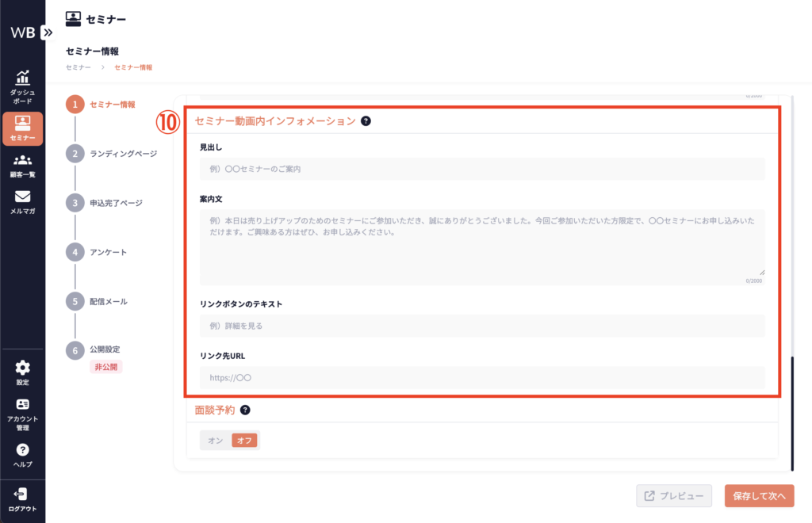The height and width of the screenshot is (523, 812).
Task: Expand the sidebar with the chevron arrows
Action: (48, 32)
